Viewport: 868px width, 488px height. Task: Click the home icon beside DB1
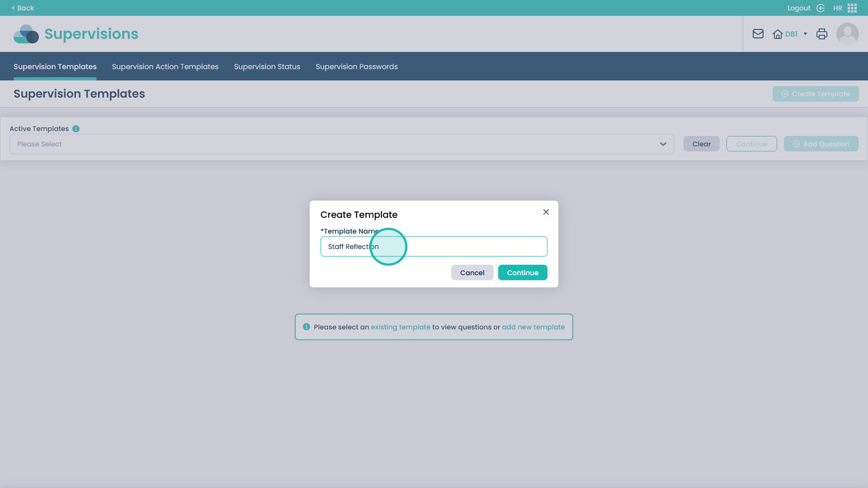[777, 34]
